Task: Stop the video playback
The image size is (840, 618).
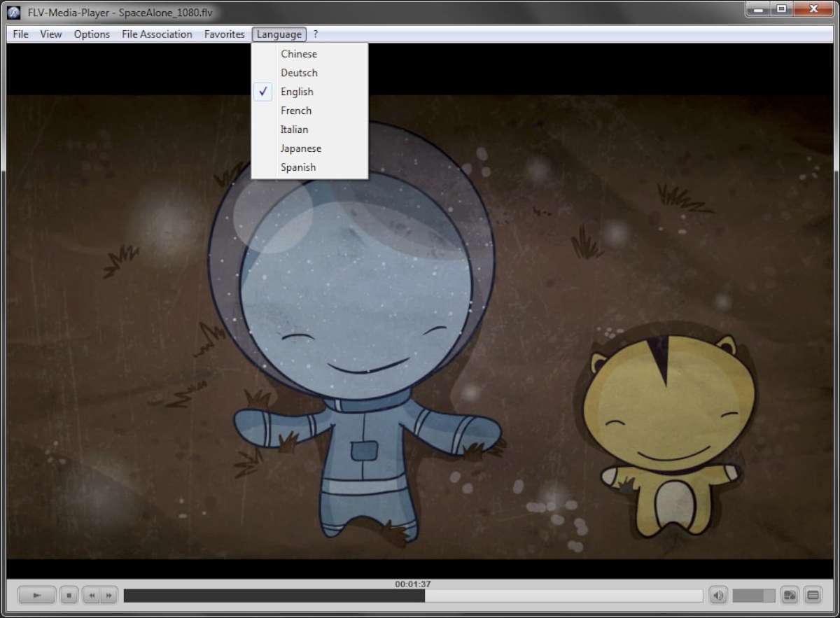Action: (69, 596)
